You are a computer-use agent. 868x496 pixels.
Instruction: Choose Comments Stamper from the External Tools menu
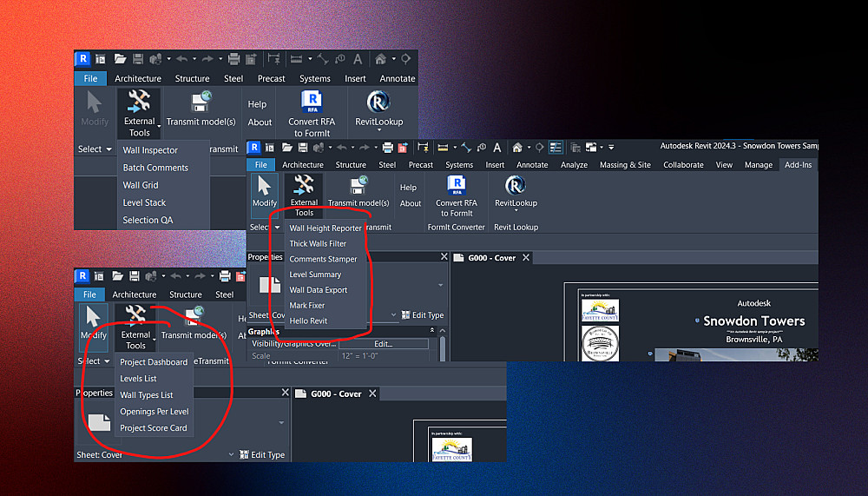[x=323, y=259]
